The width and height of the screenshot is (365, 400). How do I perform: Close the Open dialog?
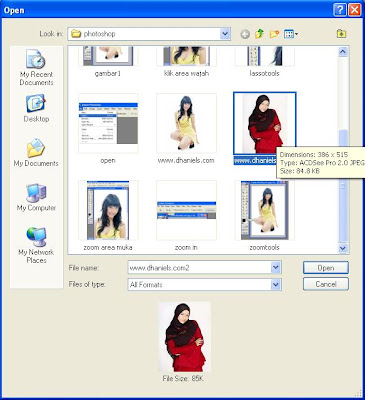355,10
